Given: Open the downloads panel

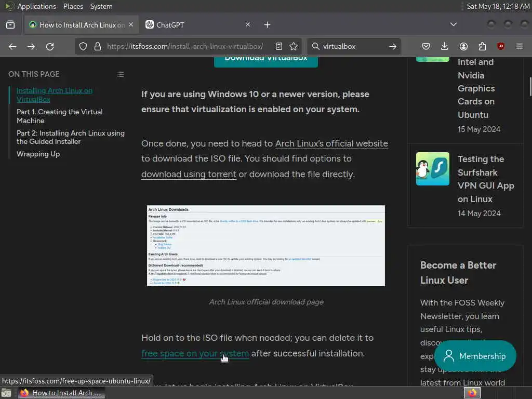Looking at the screenshot, I should (445, 46).
